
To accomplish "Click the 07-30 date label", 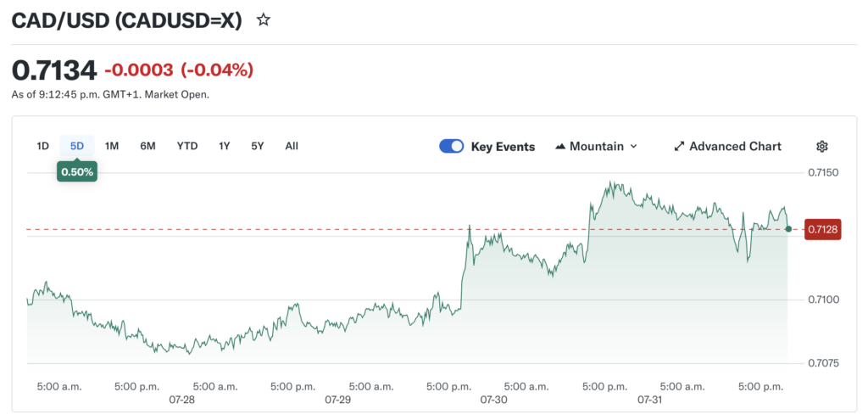I will tap(493, 399).
